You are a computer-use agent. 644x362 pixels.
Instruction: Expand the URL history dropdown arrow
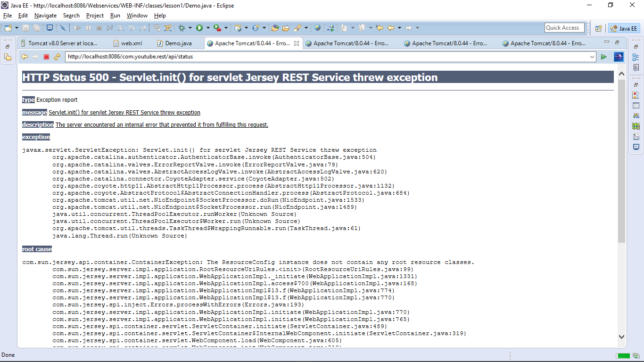(x=592, y=57)
